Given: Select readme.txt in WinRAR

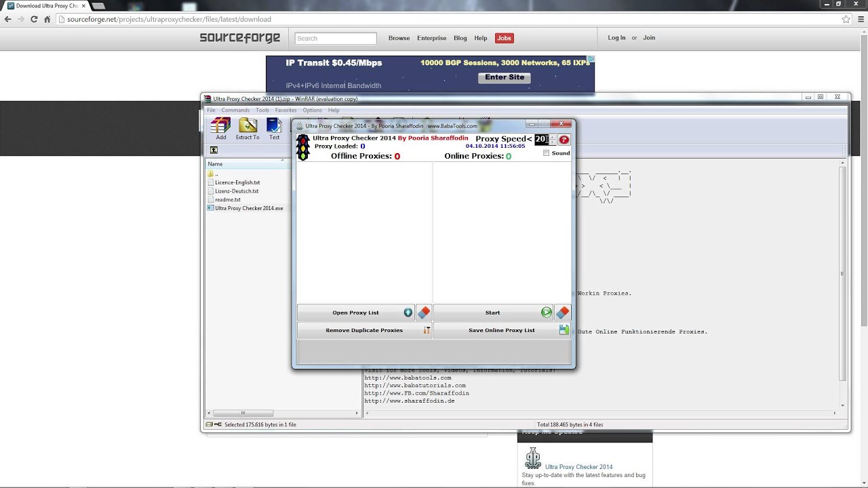Looking at the screenshot, I should click(228, 200).
